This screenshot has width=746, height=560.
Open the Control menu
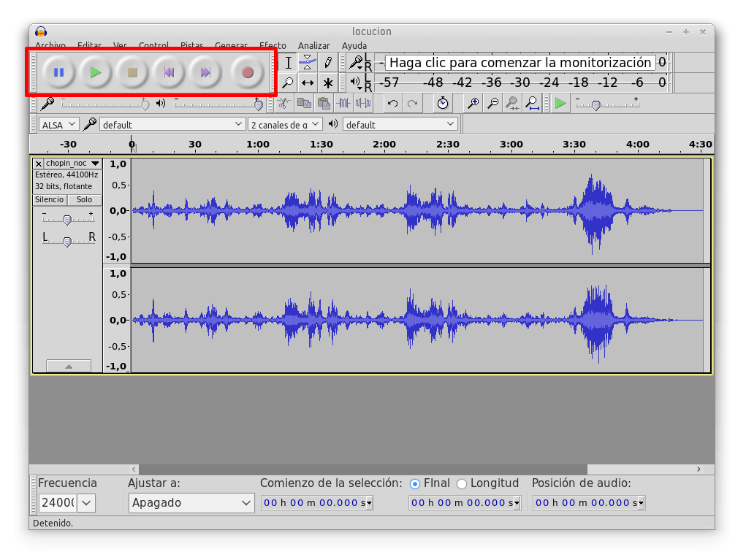tap(153, 46)
